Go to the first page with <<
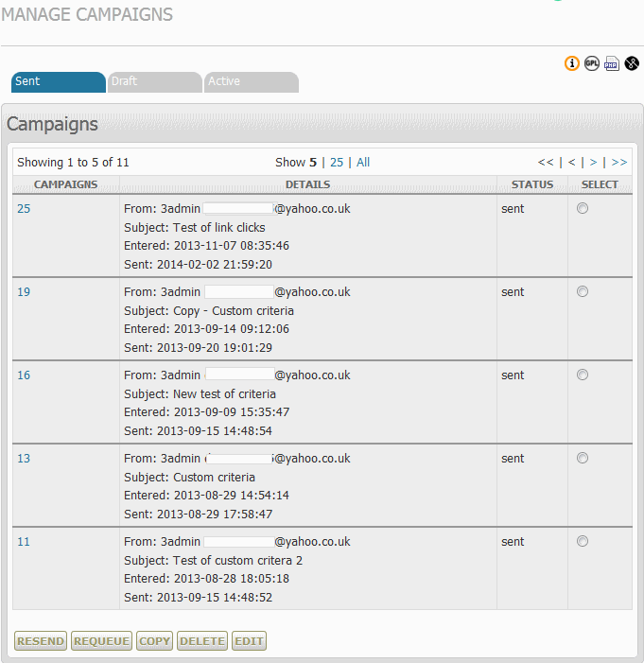This screenshot has height=663, width=644. (546, 163)
